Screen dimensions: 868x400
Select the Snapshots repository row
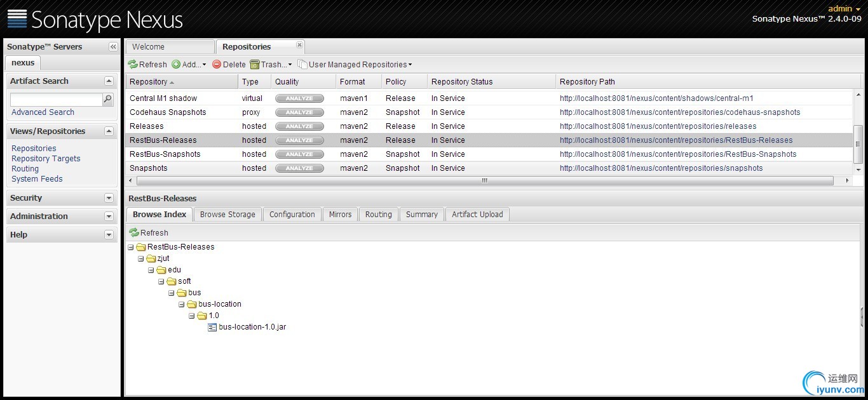tap(489, 168)
